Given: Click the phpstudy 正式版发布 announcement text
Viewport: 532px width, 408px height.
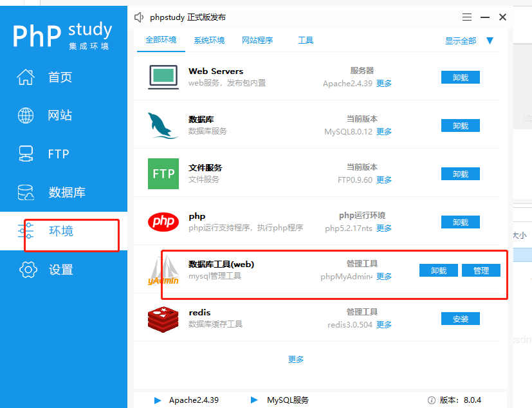Looking at the screenshot, I should click(188, 17).
